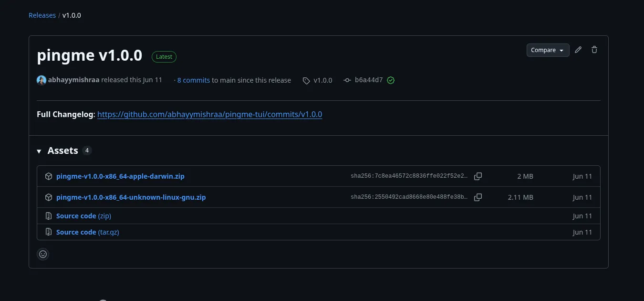Collapse the Assets section triangle
Screen dimensions: 644x301
click(39, 151)
